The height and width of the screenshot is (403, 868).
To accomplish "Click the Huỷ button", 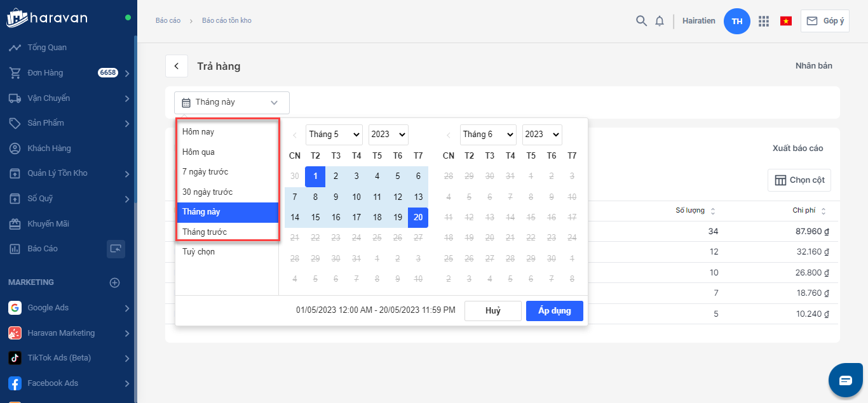I will pyautogui.click(x=492, y=311).
